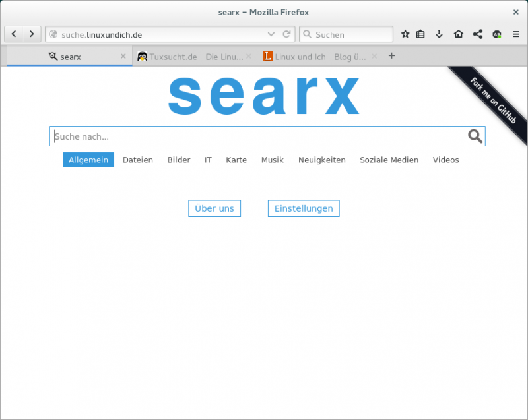
Task: Click the searx magnifying glass search icon
Action: point(475,136)
